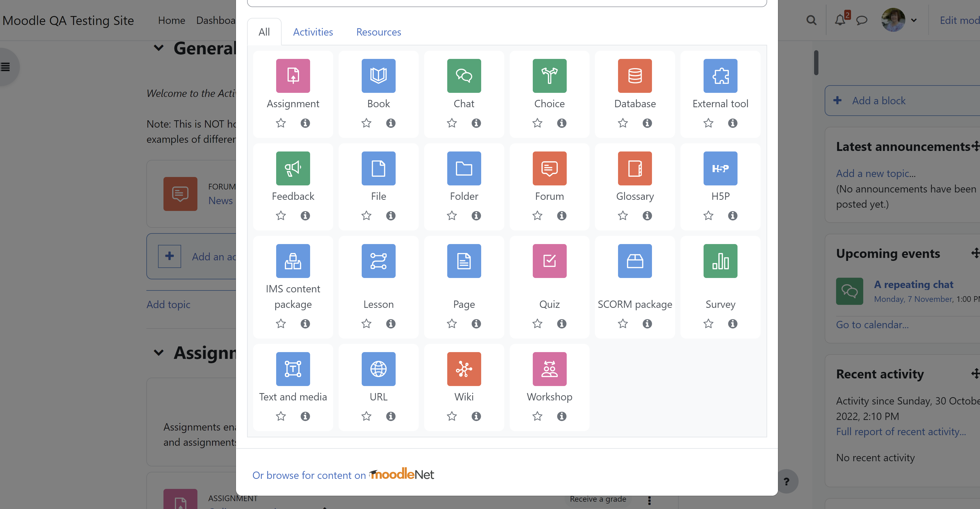
Task: Choose the External tool icon
Action: (x=721, y=76)
